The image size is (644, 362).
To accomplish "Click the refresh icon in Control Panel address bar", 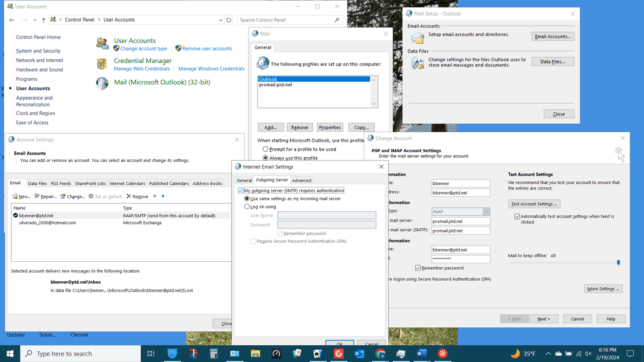I will click(x=228, y=20).
